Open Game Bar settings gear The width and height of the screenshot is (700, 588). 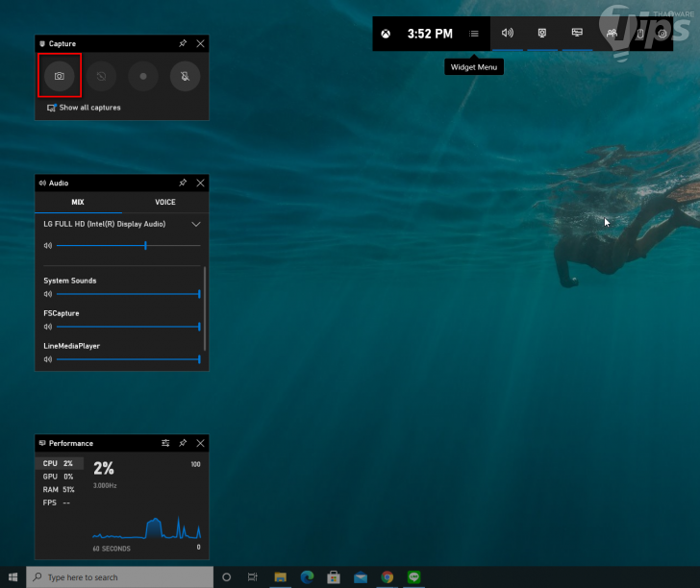662,34
